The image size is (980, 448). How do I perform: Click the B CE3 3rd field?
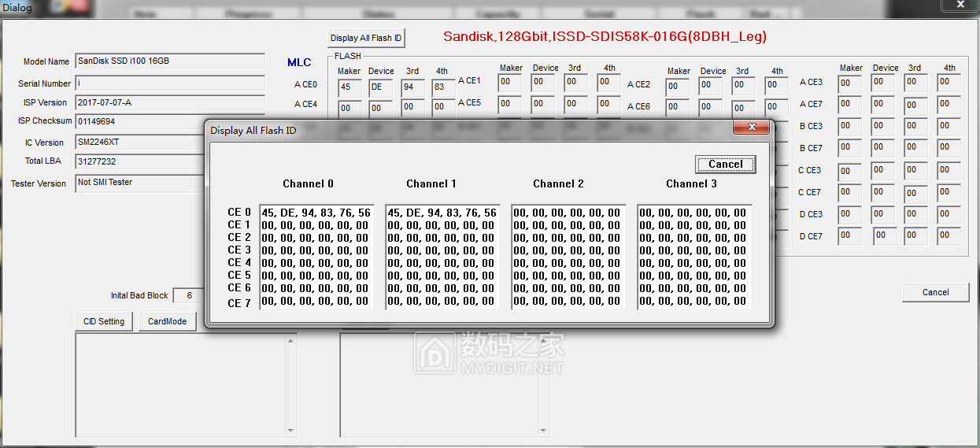(915, 126)
